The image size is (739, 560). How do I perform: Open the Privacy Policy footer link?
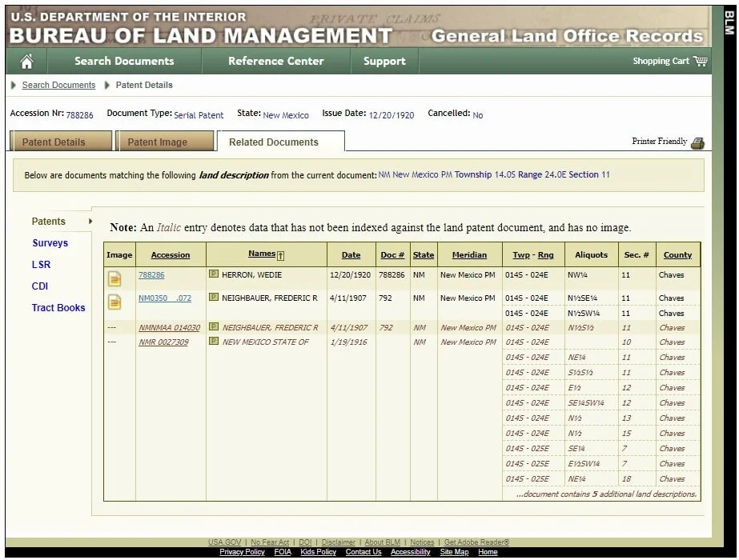tap(242, 552)
